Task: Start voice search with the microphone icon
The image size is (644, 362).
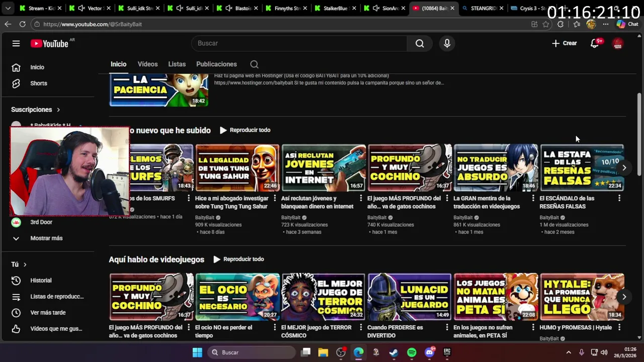Action: click(x=447, y=43)
